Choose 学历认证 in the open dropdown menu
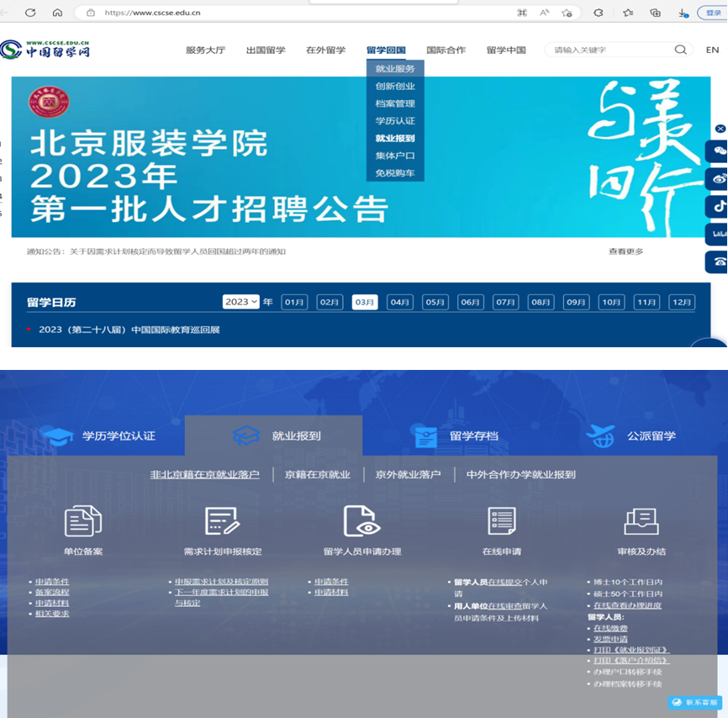This screenshot has height=718, width=728. click(394, 121)
